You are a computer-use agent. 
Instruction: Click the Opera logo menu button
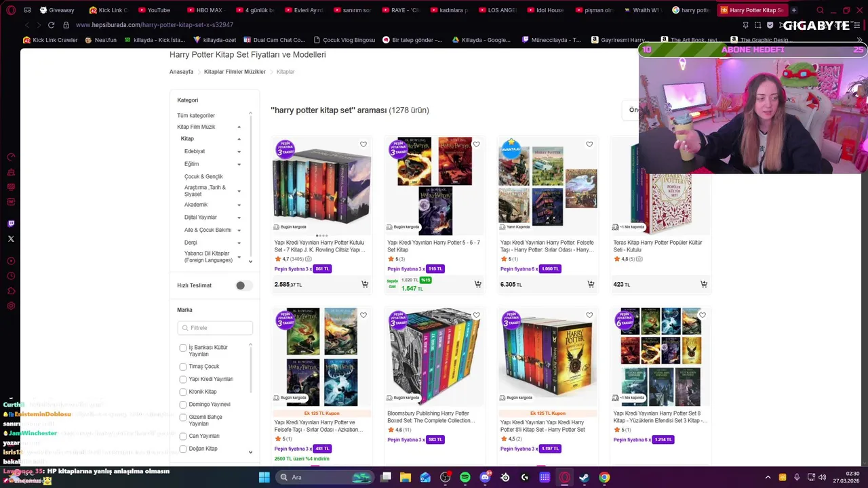click(11, 10)
